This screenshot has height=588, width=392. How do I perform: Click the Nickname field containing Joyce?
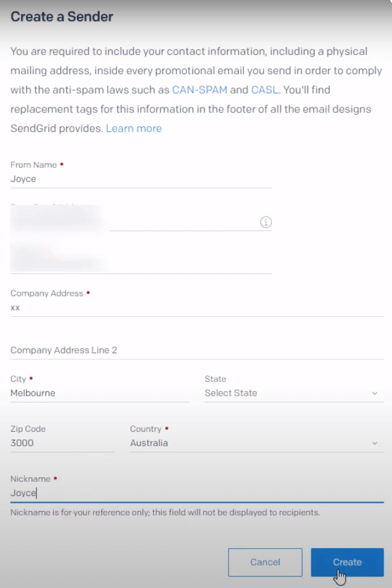click(197, 493)
